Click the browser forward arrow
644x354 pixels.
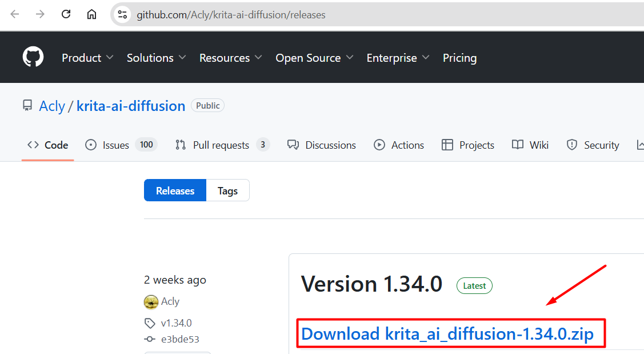40,14
